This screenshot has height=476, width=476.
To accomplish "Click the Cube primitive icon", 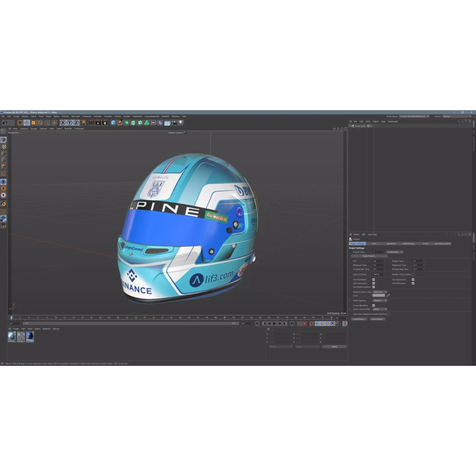I will tap(112, 123).
